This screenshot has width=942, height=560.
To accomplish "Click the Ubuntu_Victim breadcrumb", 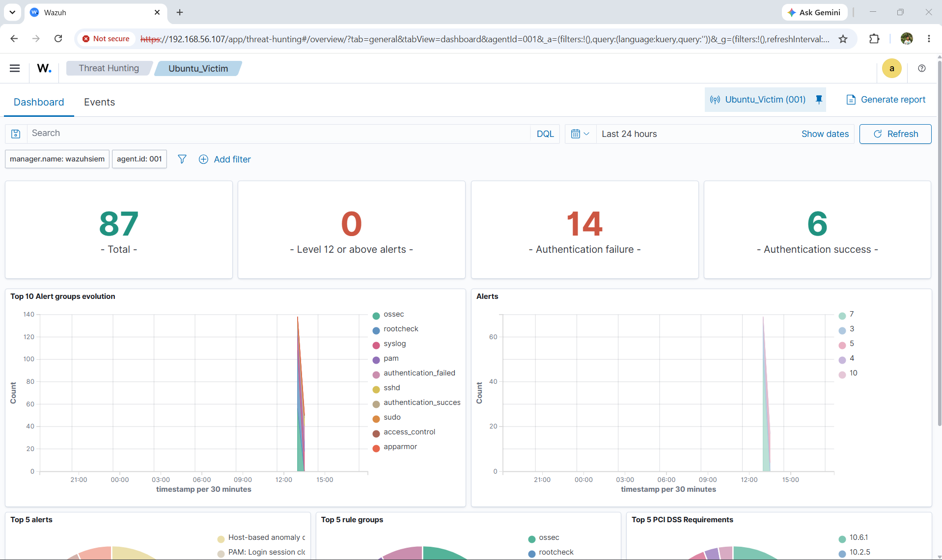I will 198,68.
